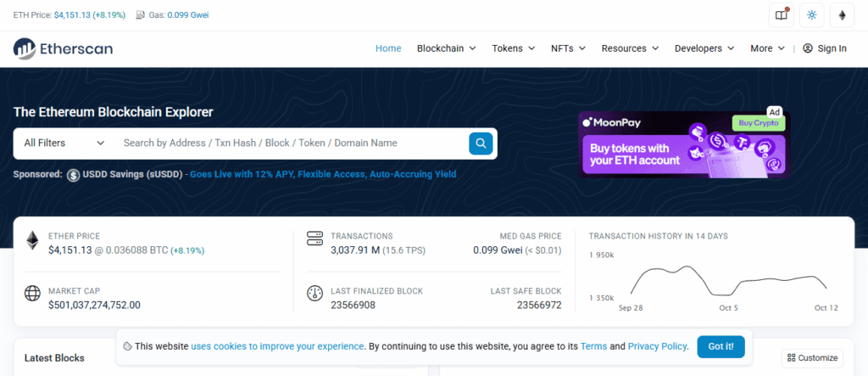Viewport: 868px width, 376px height.
Task: Click the Ethereum network diamond icon
Action: click(x=842, y=15)
